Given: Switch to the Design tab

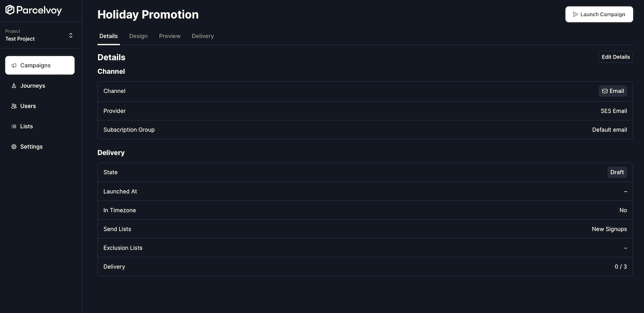Looking at the screenshot, I should 138,36.
